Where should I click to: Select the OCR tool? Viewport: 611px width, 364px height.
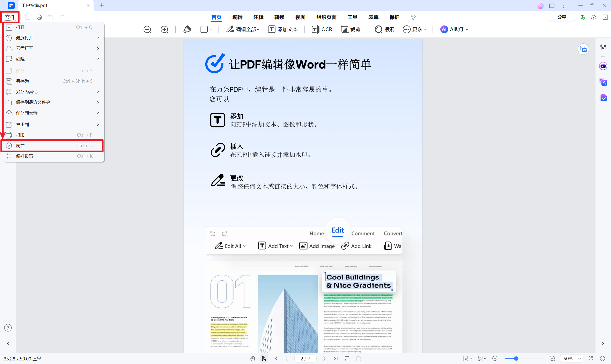(322, 29)
